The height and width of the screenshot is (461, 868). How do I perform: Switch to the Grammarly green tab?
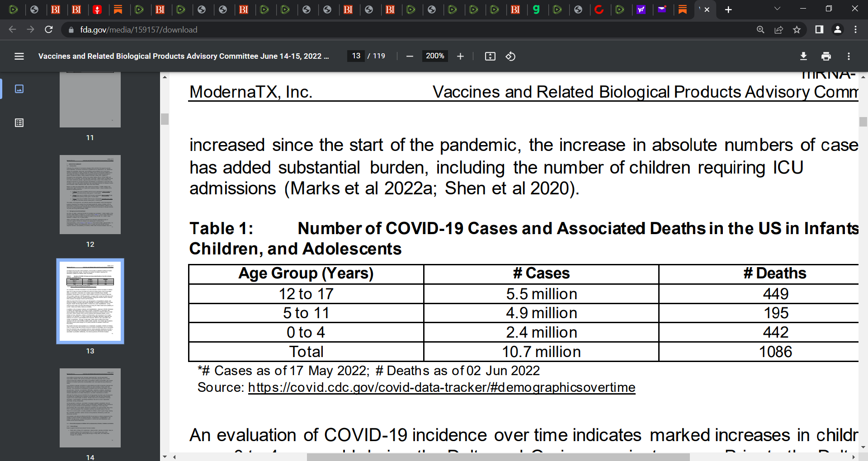pyautogui.click(x=536, y=9)
